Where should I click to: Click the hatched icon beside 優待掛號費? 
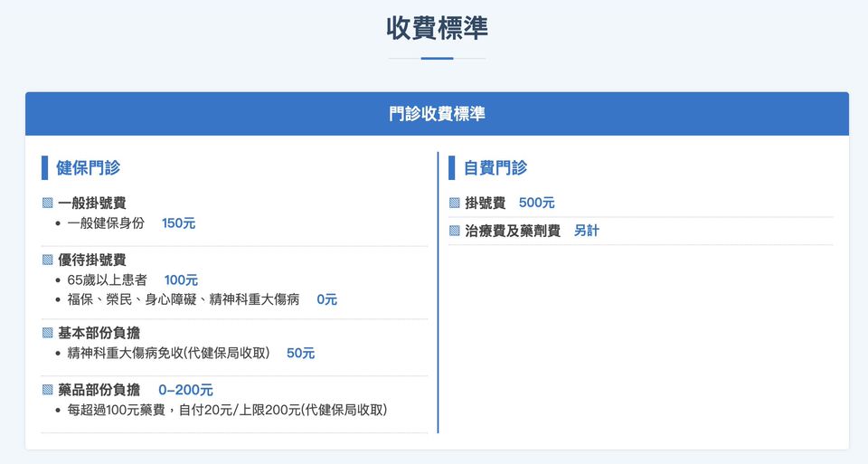click(48, 260)
